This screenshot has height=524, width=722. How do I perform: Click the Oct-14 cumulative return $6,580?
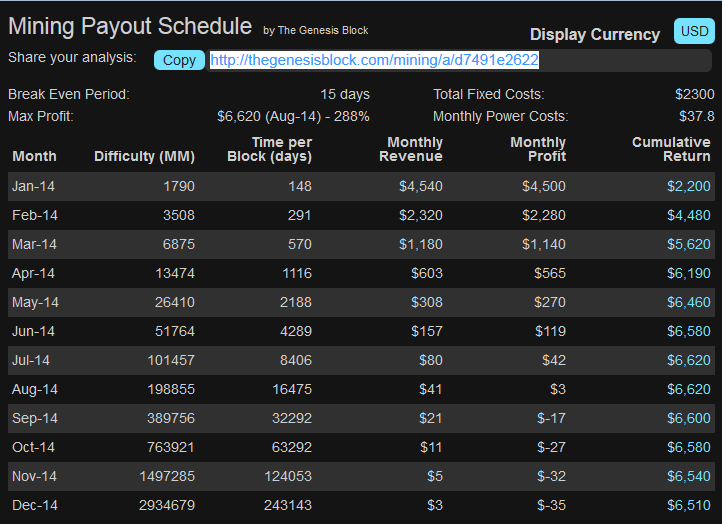coord(689,447)
